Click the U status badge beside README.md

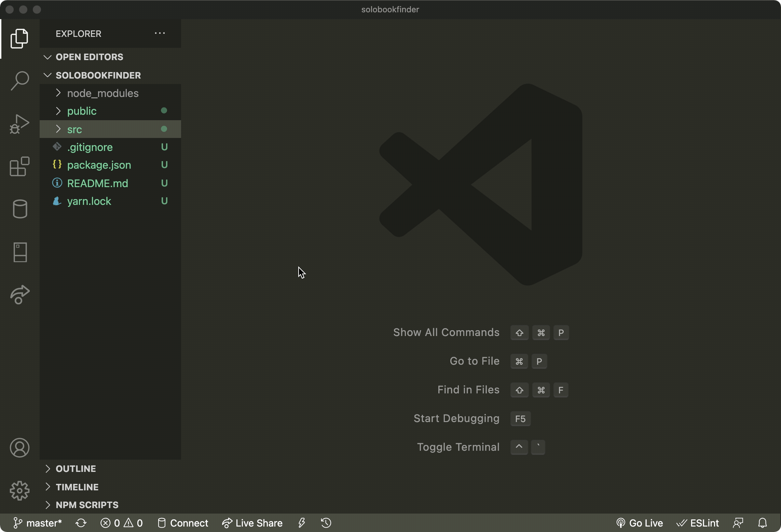[x=164, y=183]
